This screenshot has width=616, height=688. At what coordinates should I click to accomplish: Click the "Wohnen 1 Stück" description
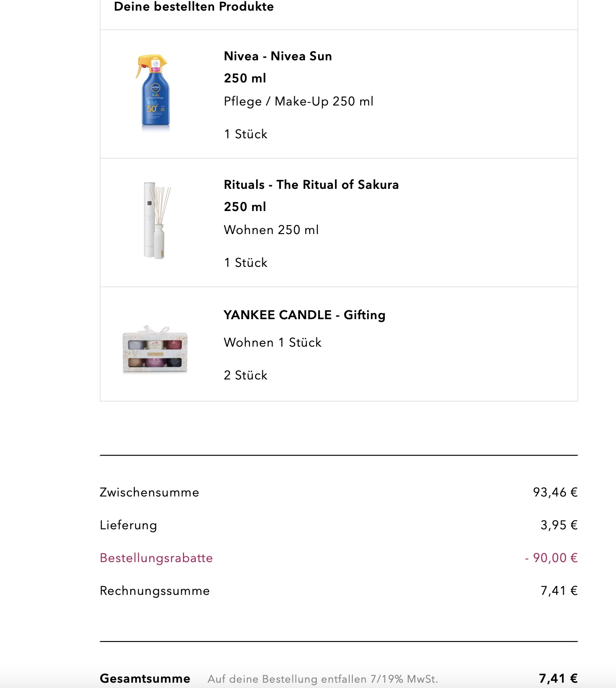point(273,343)
